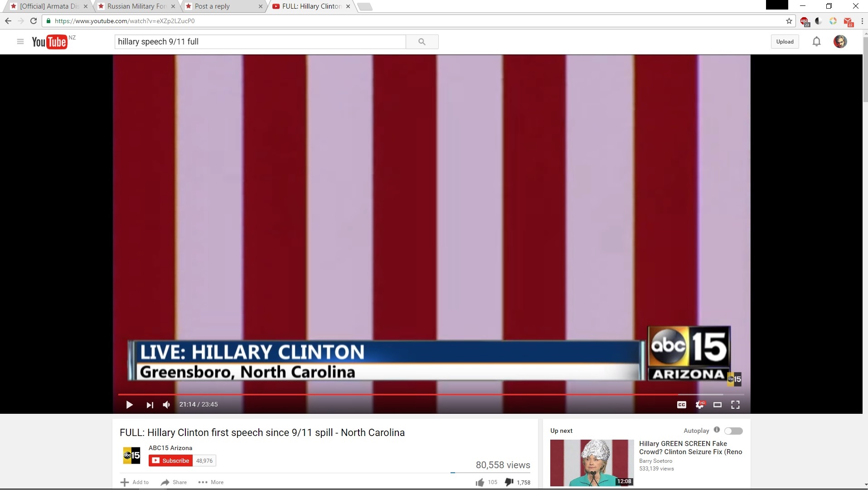Switch to Post a reply tab

pyautogui.click(x=222, y=6)
